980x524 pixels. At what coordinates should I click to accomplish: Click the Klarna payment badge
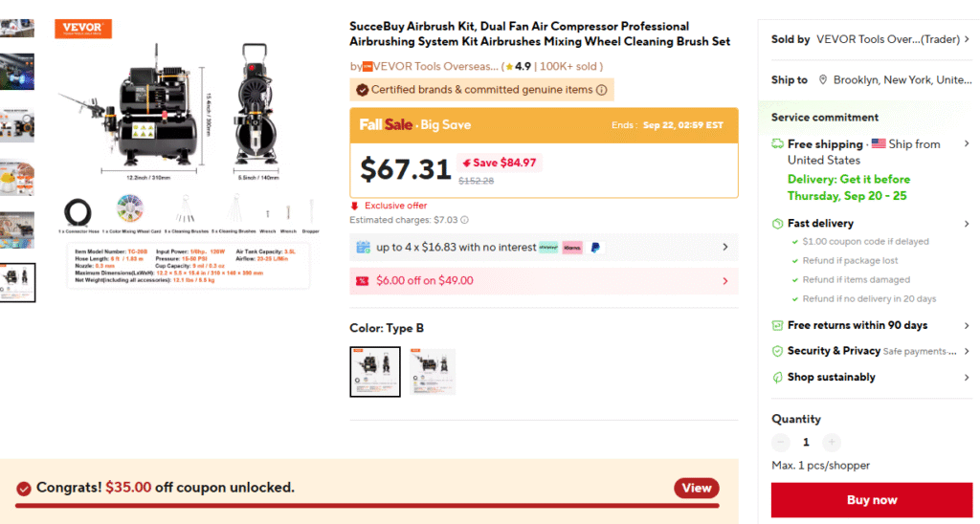572,248
